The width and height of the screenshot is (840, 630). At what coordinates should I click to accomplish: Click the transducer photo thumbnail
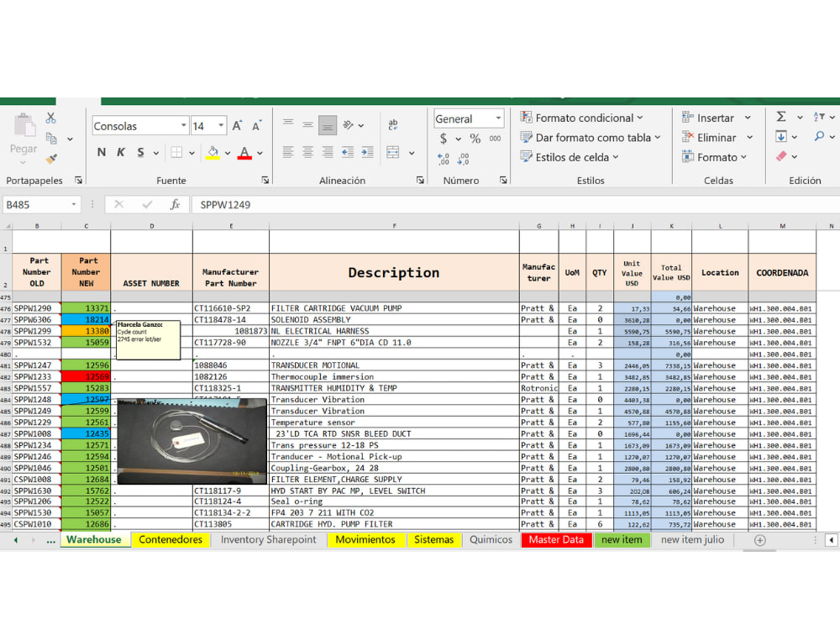coord(192,441)
